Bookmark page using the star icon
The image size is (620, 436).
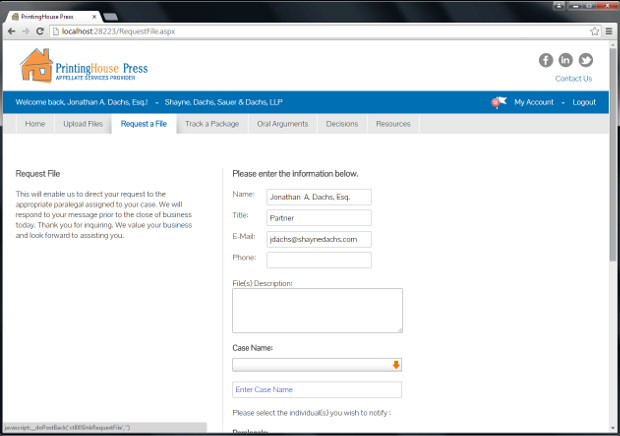[x=594, y=31]
